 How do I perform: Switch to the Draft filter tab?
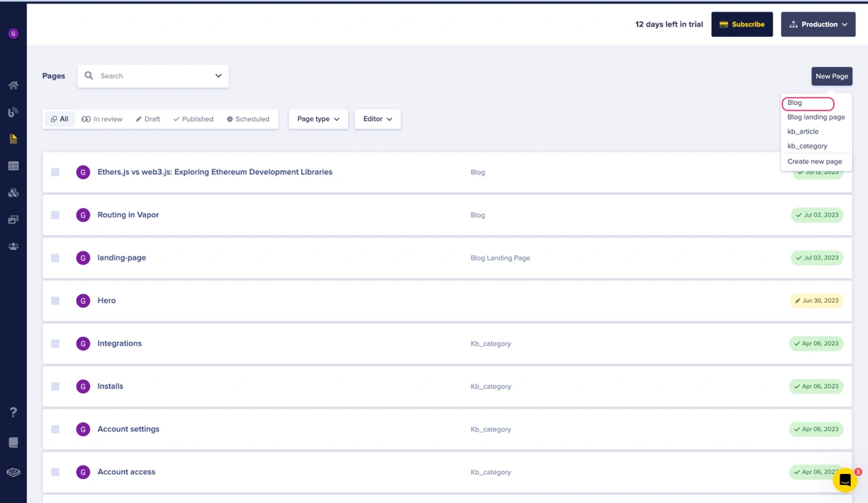(x=148, y=119)
